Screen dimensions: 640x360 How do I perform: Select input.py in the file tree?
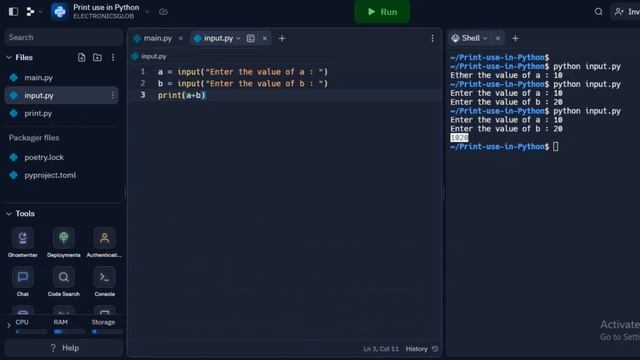pyautogui.click(x=61, y=95)
